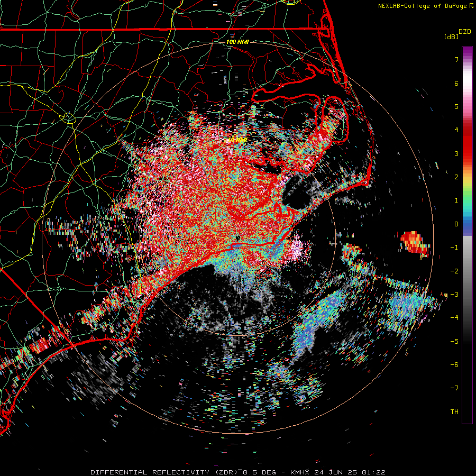Click the 100 NMI range ring label
Screen dimensions: 476x476
(237, 42)
